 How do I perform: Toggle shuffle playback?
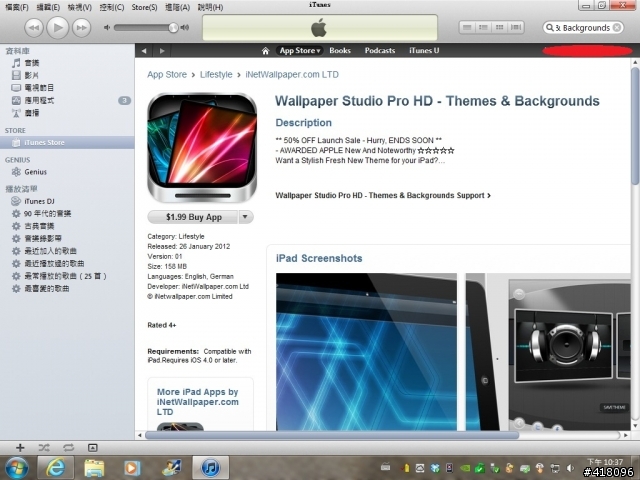tap(44, 448)
